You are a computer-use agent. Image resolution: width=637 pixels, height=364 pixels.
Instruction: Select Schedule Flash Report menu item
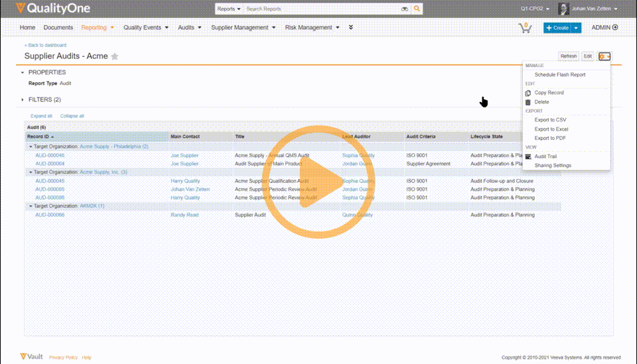[560, 75]
